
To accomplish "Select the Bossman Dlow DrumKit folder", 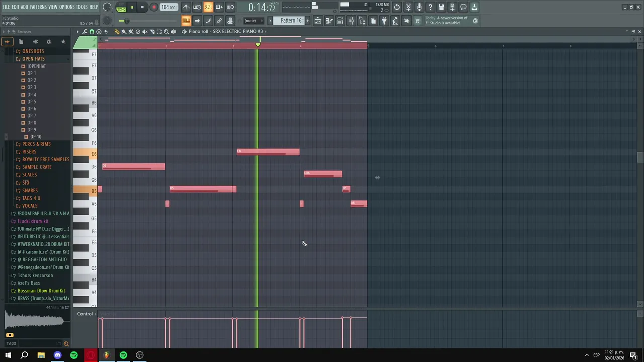I will (41, 291).
